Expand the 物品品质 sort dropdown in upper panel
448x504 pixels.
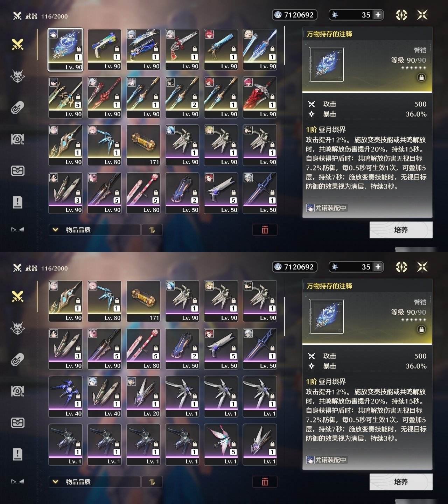(94, 230)
